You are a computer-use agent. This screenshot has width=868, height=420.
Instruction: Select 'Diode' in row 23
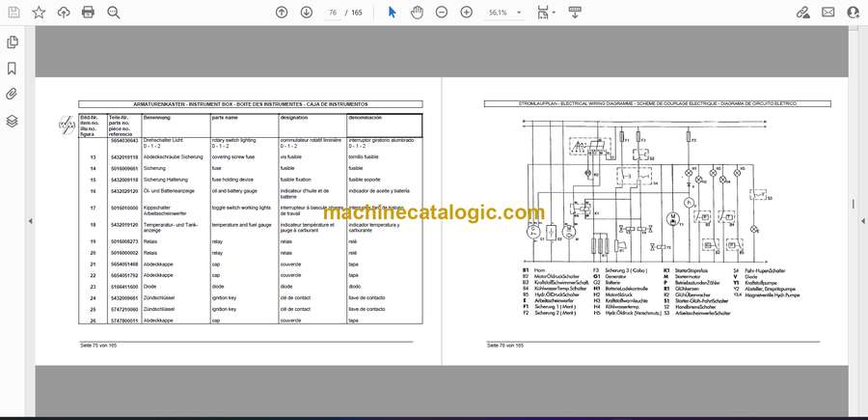[149, 287]
